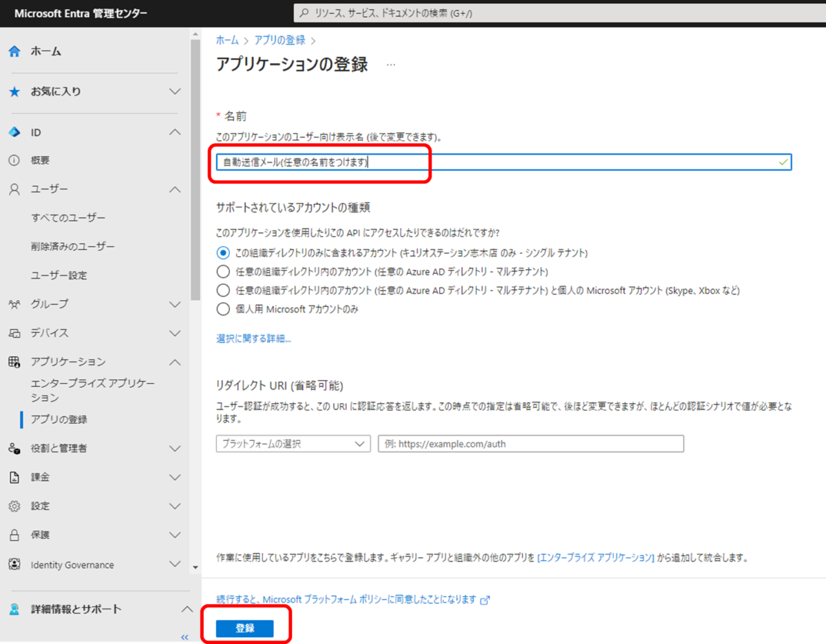The height and width of the screenshot is (644, 826).
Task: Click the top search box
Action: [559, 13]
